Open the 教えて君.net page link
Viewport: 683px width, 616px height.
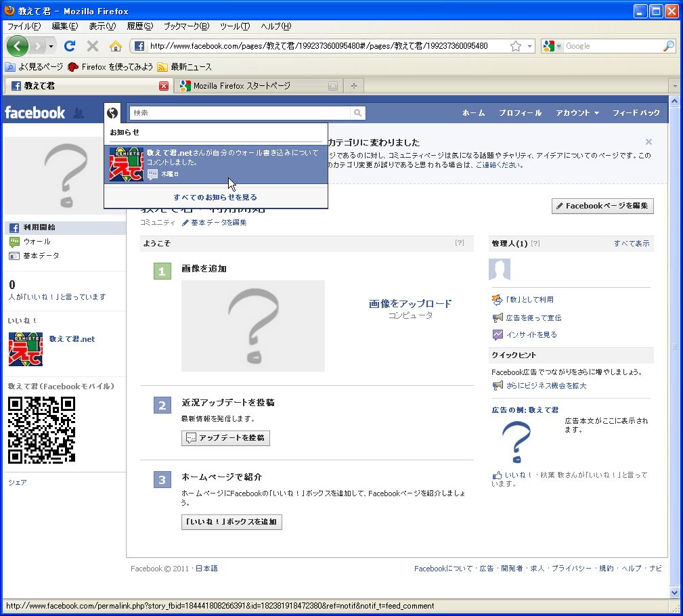pyautogui.click(x=72, y=339)
